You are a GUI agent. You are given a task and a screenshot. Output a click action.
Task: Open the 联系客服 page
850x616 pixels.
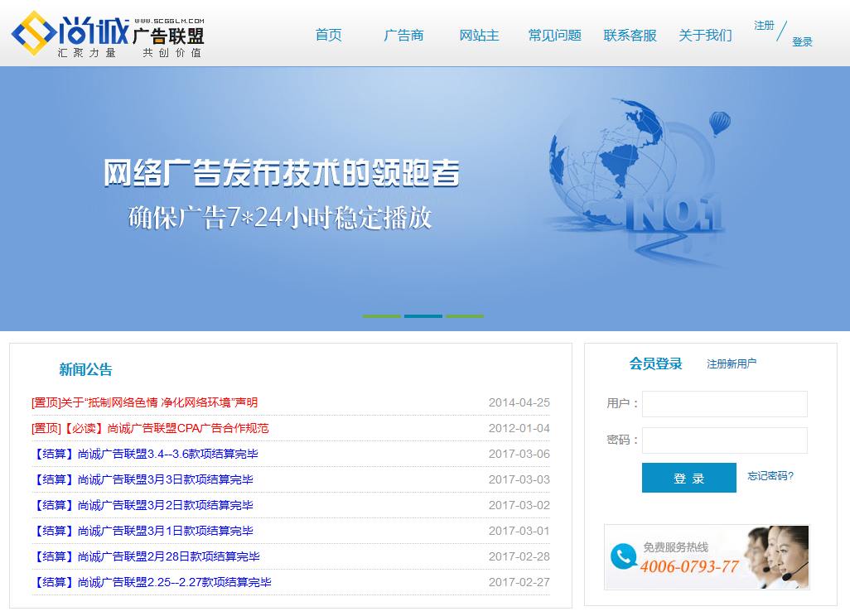[630, 35]
